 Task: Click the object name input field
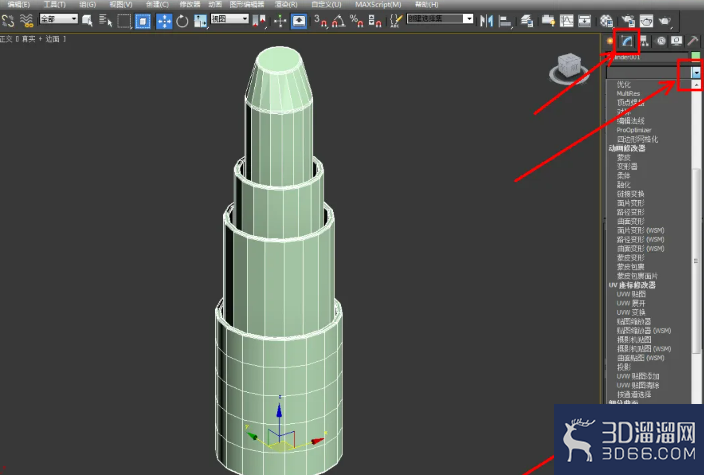648,57
